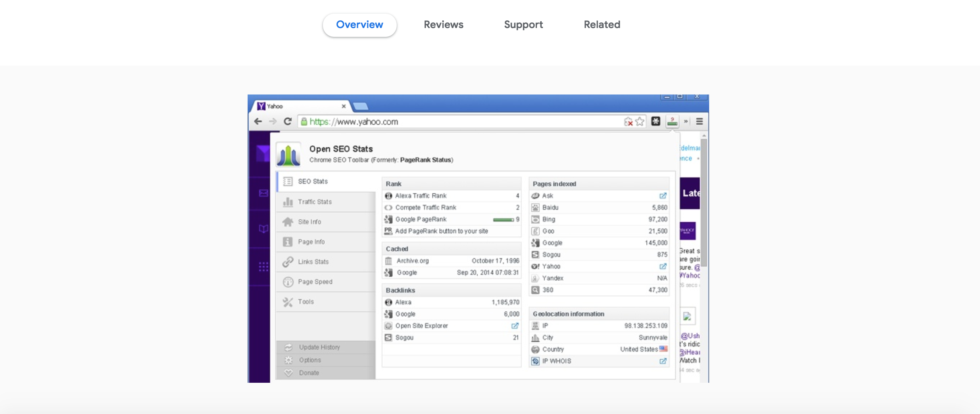Click the City value Sunnyvale
The height and width of the screenshot is (414, 980).
click(653, 338)
